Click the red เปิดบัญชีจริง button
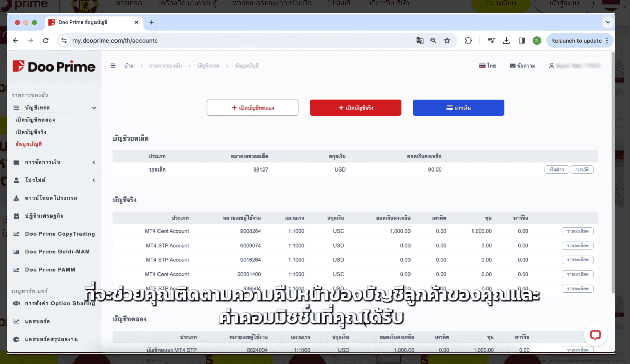This screenshot has width=630, height=364. point(355,108)
